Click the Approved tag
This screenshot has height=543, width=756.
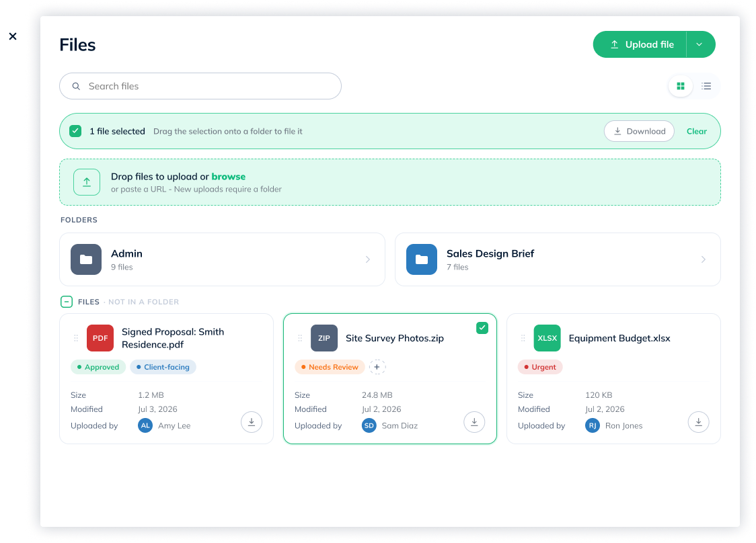coord(98,367)
